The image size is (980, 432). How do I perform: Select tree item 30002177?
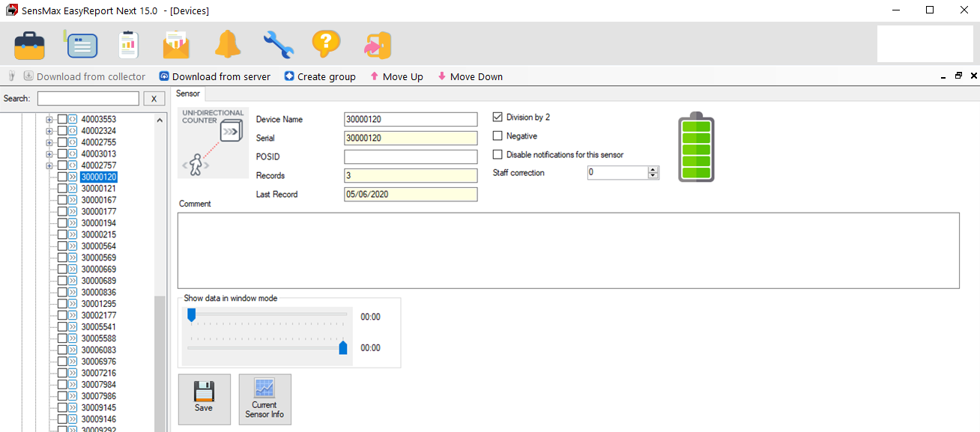click(99, 315)
